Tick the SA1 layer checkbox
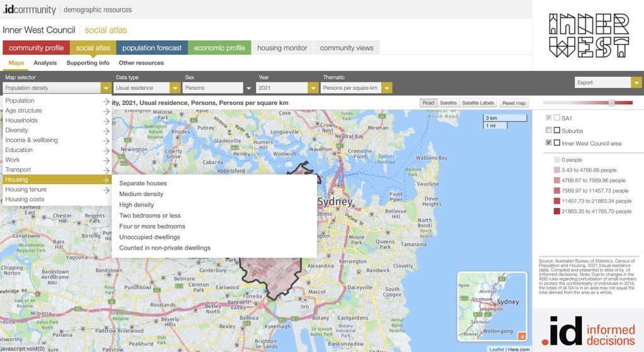 point(548,118)
